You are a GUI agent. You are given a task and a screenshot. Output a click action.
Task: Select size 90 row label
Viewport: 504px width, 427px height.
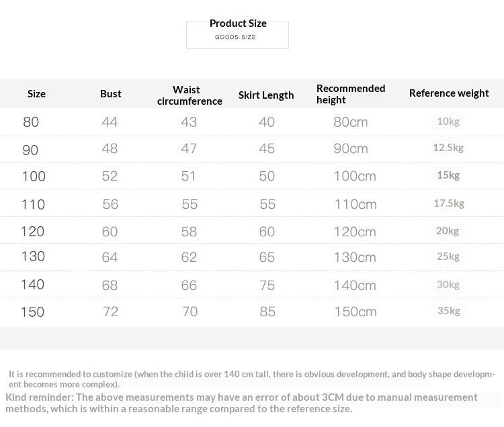(31, 150)
